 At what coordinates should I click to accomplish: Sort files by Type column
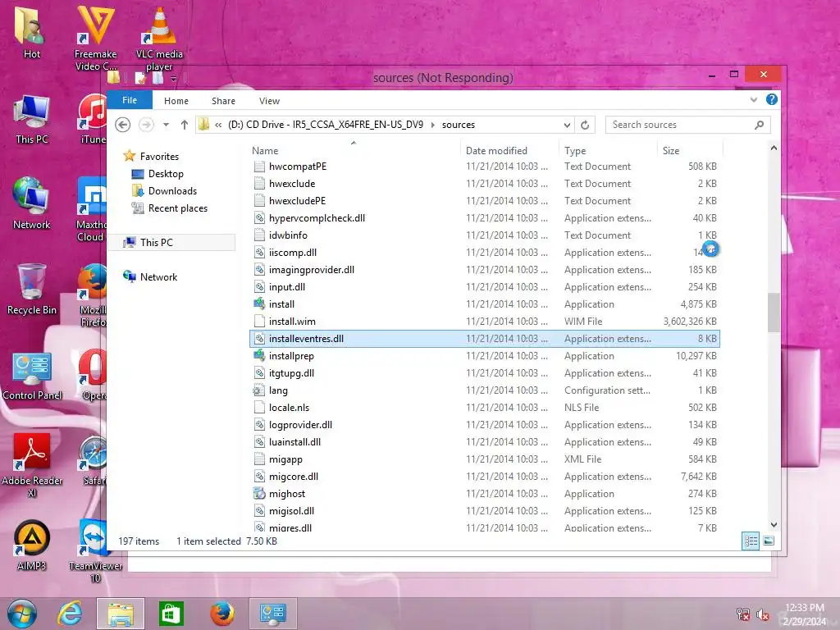point(575,151)
